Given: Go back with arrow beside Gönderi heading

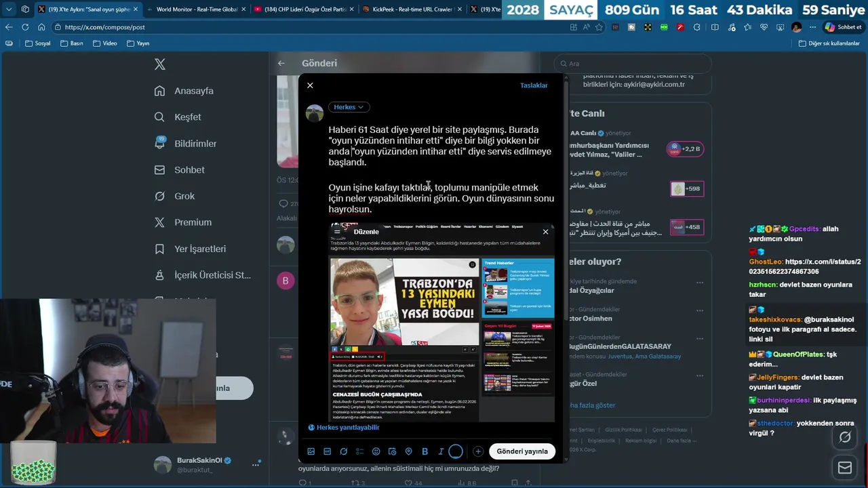Looking at the screenshot, I should 281,63.
